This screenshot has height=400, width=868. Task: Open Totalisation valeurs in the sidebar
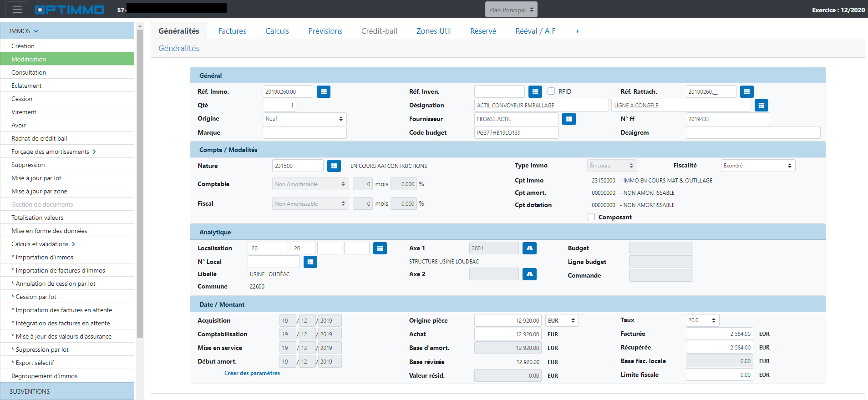(67, 218)
